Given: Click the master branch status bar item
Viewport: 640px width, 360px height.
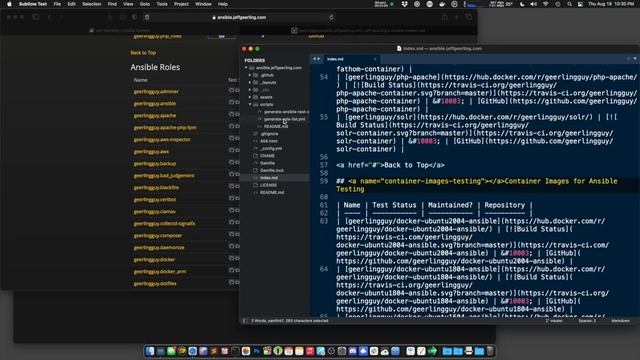Looking at the screenshot, I should pyautogui.click(x=554, y=321).
